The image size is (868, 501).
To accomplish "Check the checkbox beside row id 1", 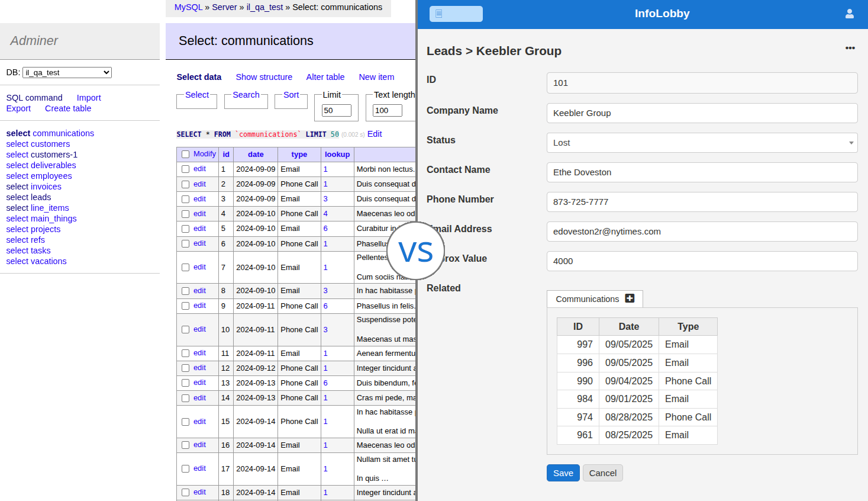I will point(185,169).
